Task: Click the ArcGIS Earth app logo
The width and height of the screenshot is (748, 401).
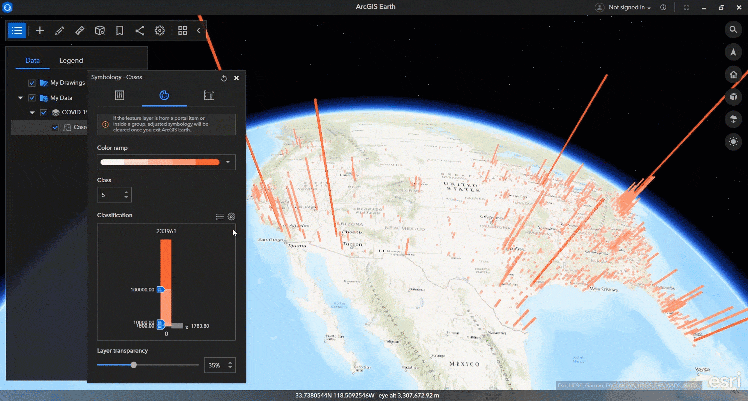Action: pos(7,7)
